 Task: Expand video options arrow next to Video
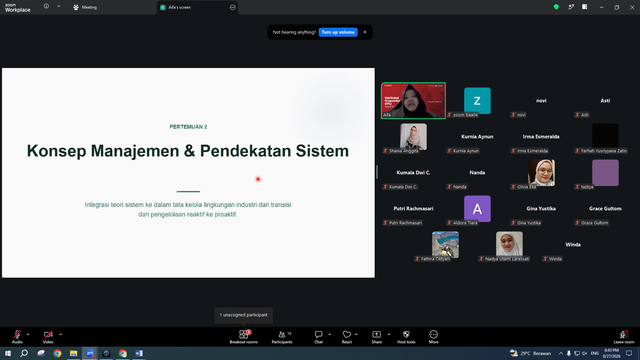tap(60, 334)
